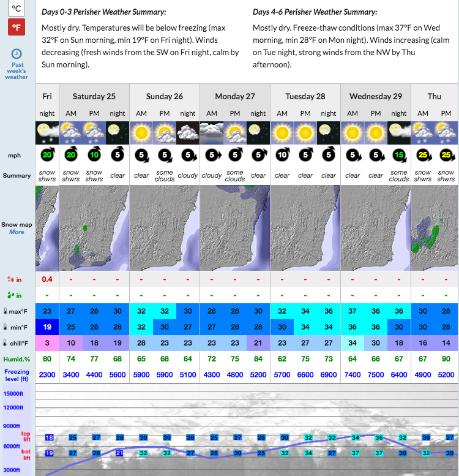Click Wednesday night 15 mph wind indicator

(400, 155)
